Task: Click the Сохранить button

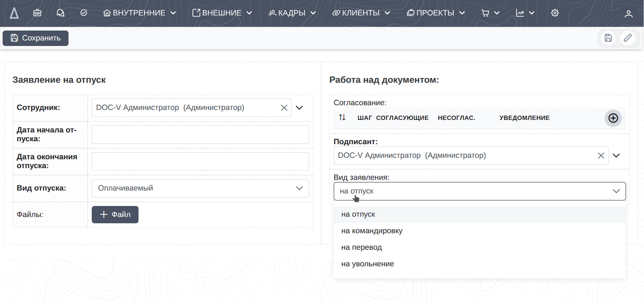Action: pos(35,38)
